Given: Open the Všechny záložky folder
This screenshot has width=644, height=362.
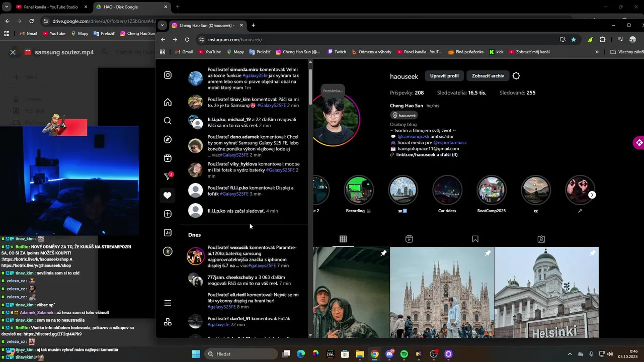Looking at the screenshot, I should coord(627,52).
